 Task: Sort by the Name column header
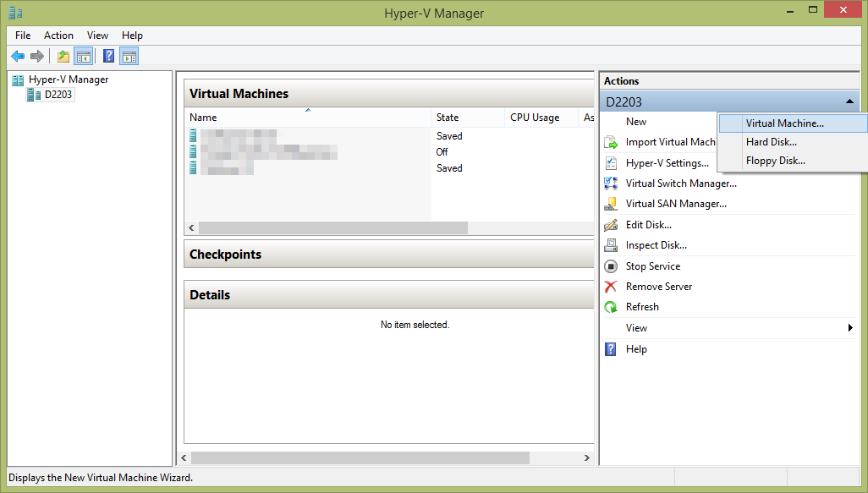(x=307, y=118)
